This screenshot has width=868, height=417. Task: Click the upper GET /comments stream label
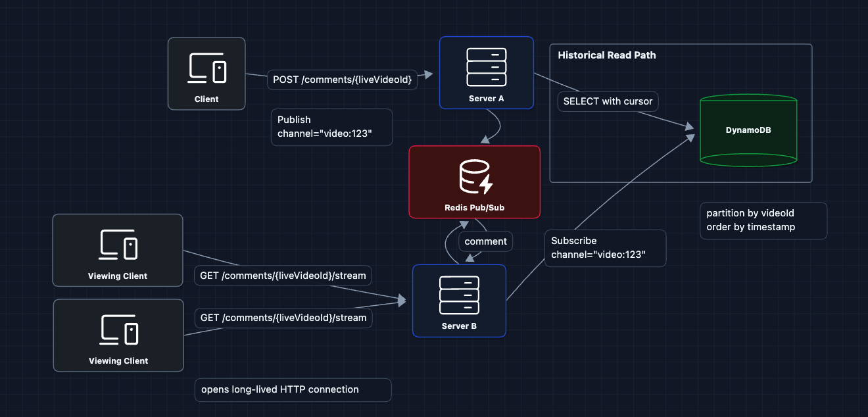pos(283,275)
